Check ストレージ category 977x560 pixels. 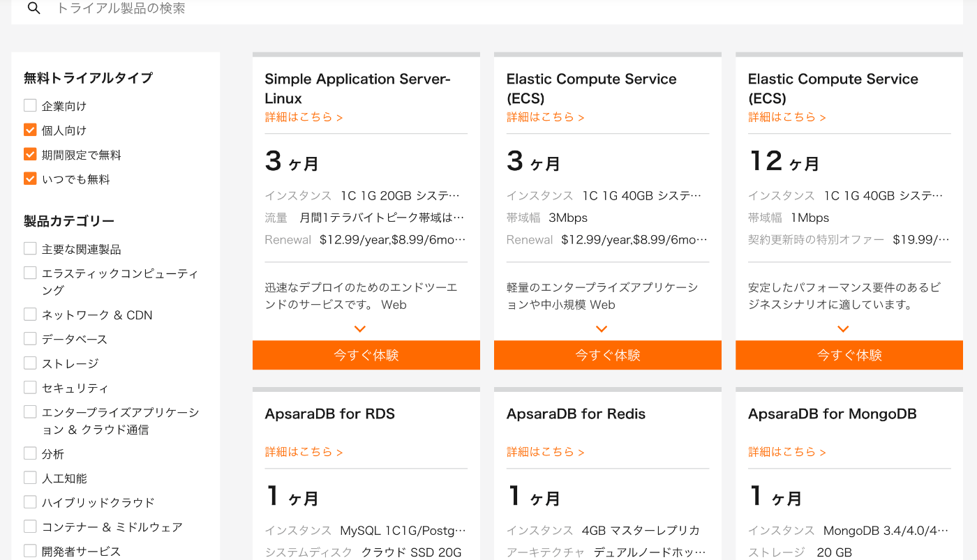(30, 363)
